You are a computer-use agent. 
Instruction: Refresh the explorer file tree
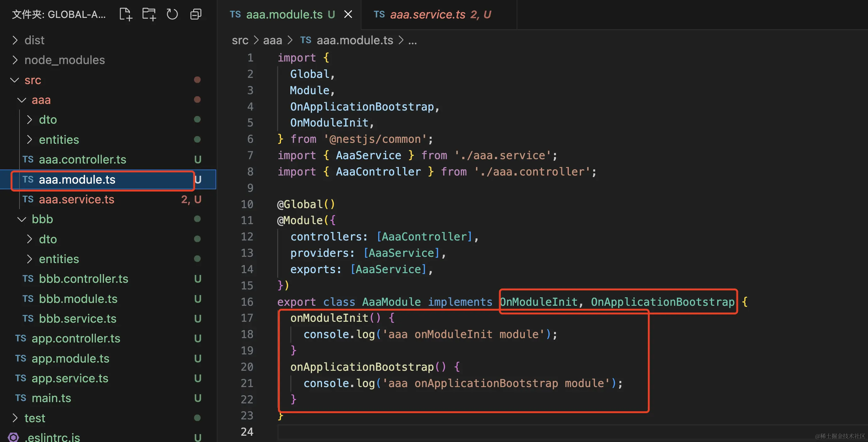172,14
